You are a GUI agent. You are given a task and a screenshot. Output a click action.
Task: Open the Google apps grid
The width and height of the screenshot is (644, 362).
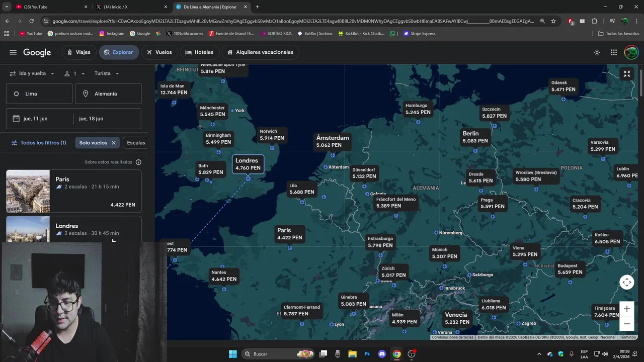614,52
